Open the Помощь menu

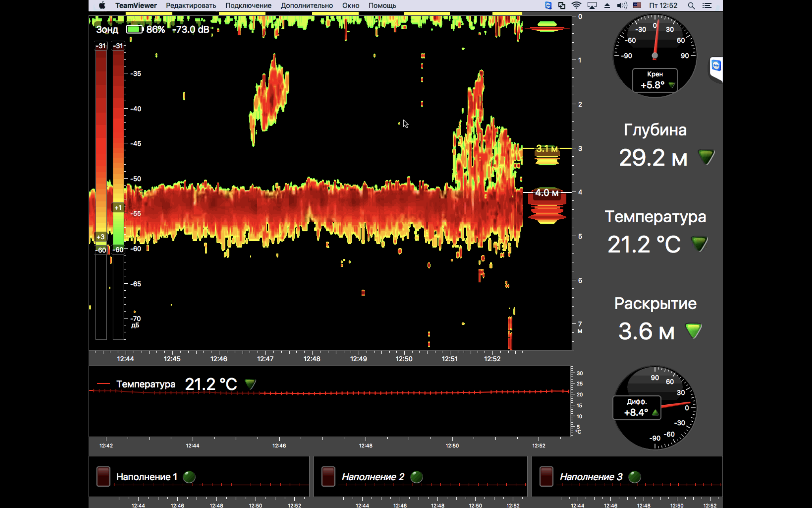382,5
